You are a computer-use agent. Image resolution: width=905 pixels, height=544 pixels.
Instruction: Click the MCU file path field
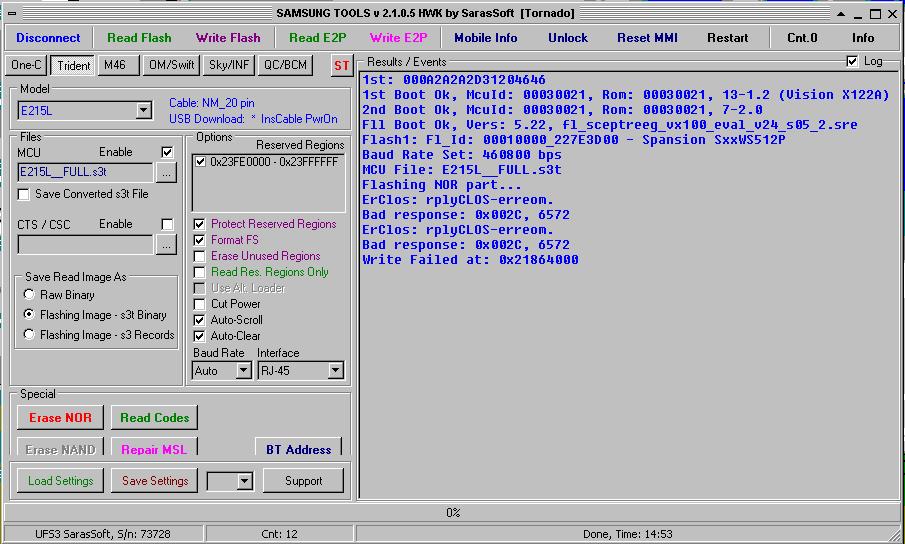pos(85,172)
